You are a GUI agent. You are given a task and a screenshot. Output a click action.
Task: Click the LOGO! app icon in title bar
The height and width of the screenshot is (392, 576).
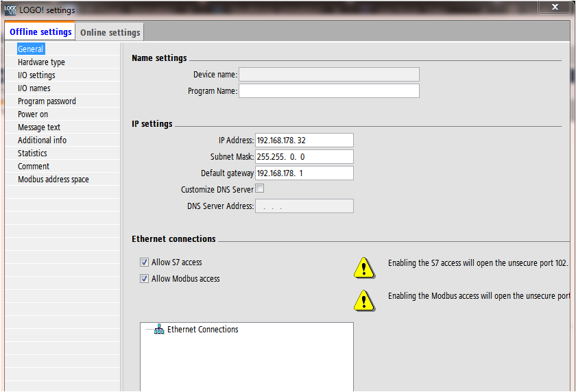coord(10,10)
